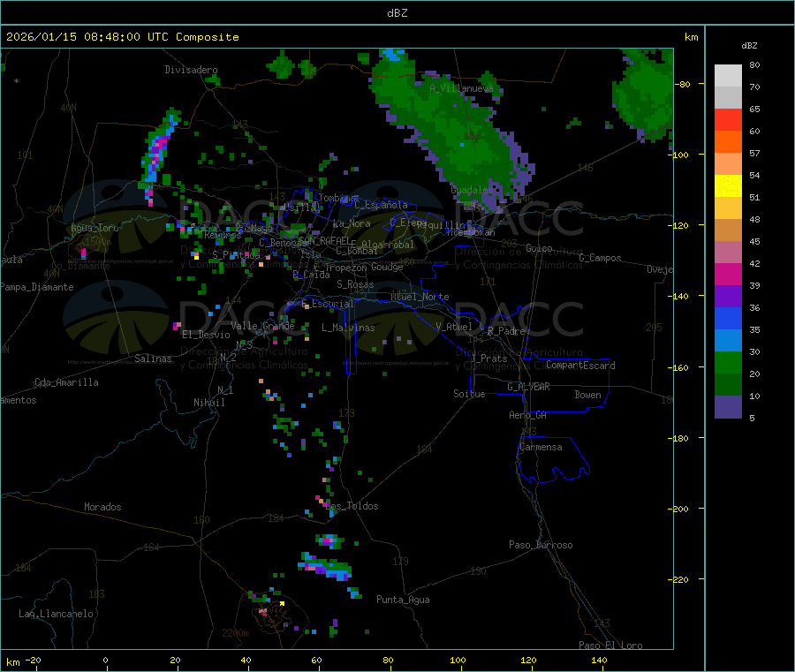Click the '-20' tick on bottom axis
Screen dimensions: 795x672
point(33,660)
